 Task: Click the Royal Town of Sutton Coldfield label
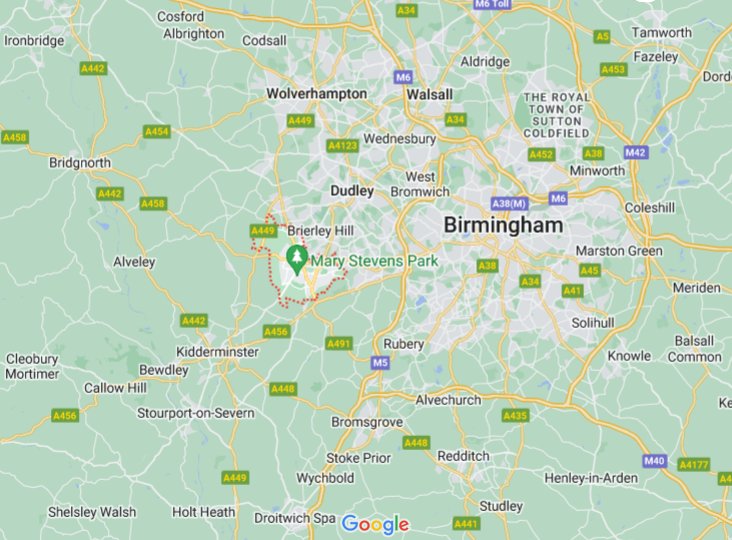tap(556, 115)
